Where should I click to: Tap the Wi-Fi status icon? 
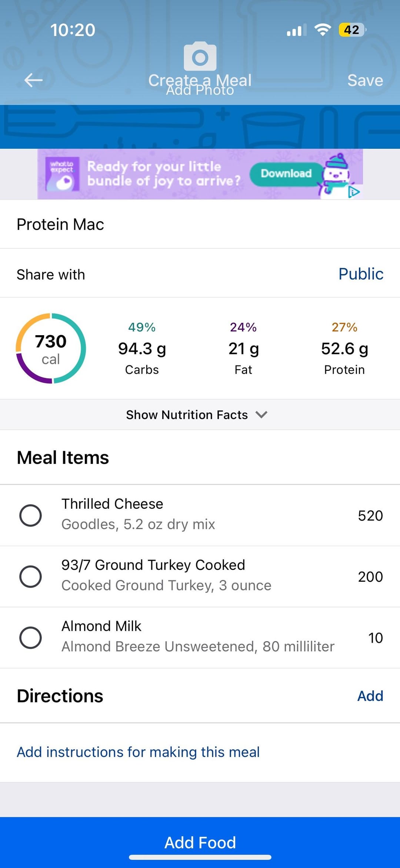point(323,30)
